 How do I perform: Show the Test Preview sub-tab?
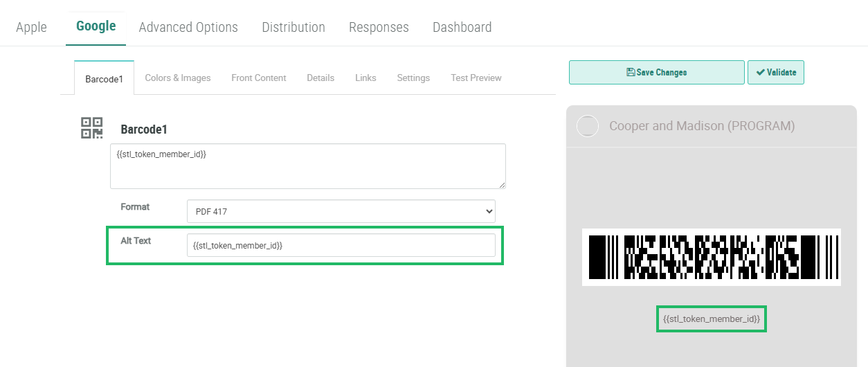click(x=476, y=78)
